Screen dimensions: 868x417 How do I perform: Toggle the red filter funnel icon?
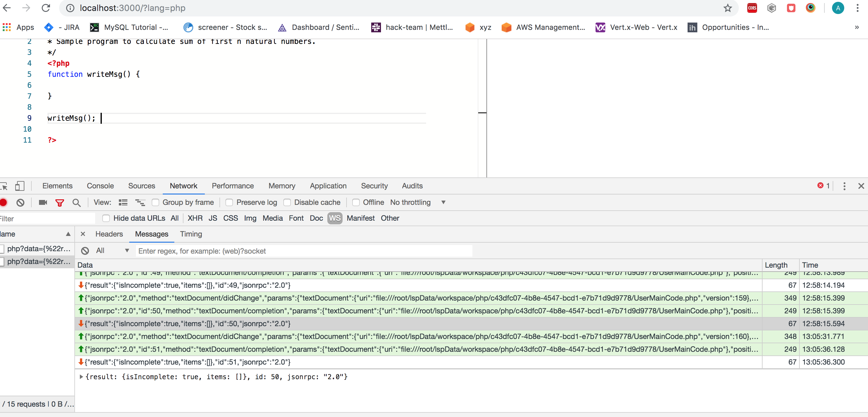click(60, 203)
